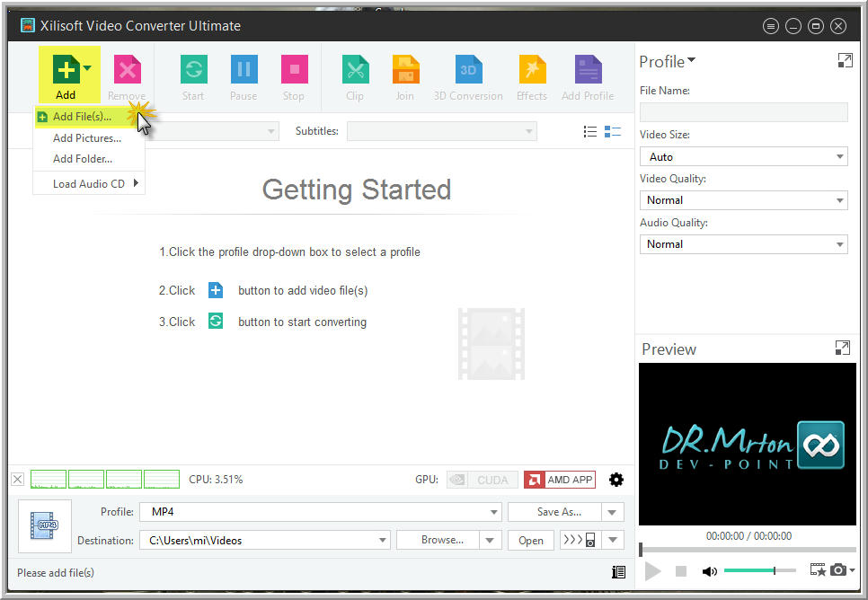Open the GPU settings gear
The width and height of the screenshot is (868, 600).
click(616, 480)
